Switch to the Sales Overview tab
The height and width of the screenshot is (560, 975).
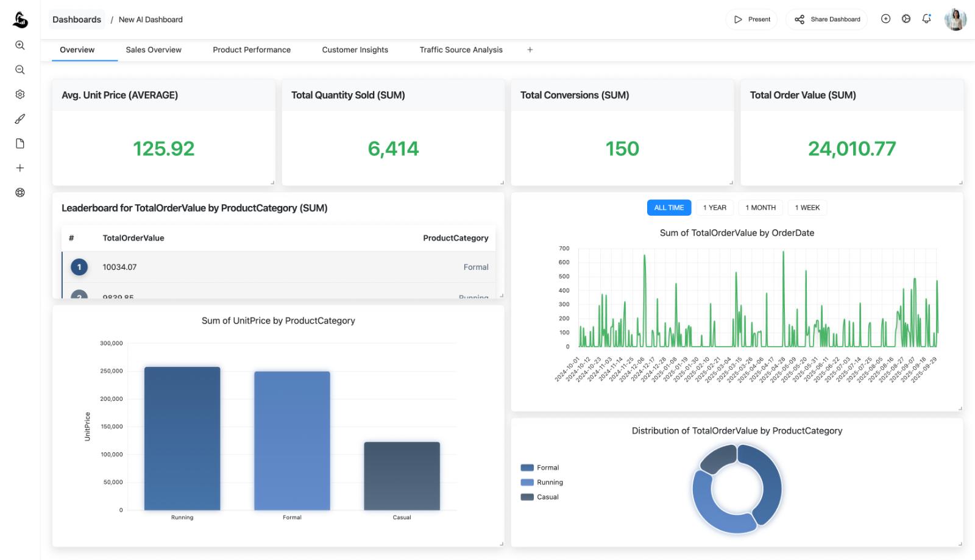(x=154, y=50)
